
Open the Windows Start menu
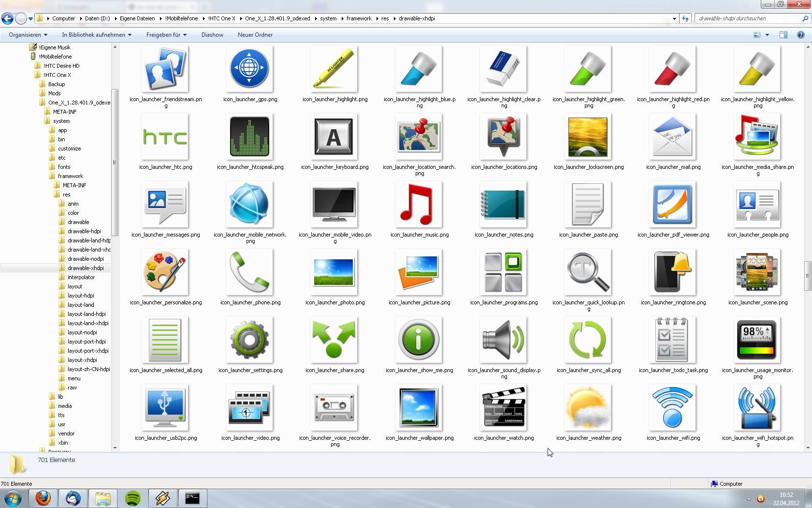[x=13, y=498]
